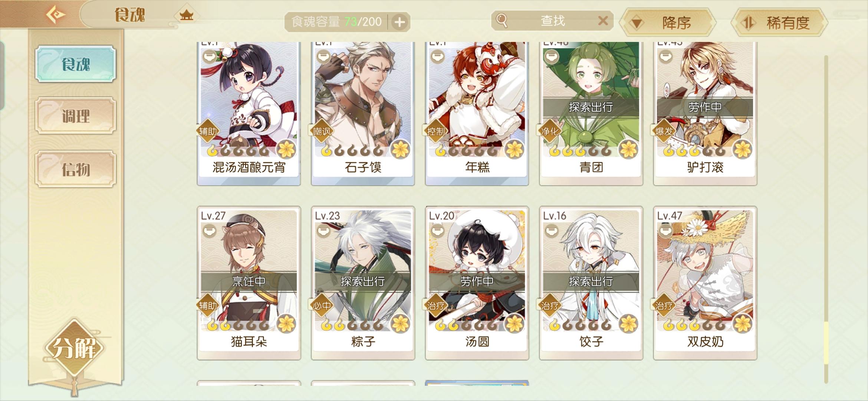Image resolution: width=868 pixels, height=401 pixels.
Task: Tap the back arrow icon
Action: pos(56,15)
